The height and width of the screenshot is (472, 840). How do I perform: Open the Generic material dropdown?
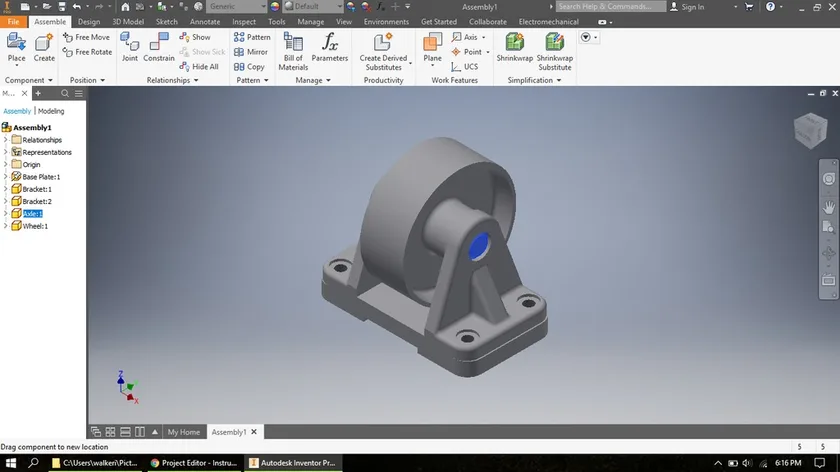click(x=237, y=6)
